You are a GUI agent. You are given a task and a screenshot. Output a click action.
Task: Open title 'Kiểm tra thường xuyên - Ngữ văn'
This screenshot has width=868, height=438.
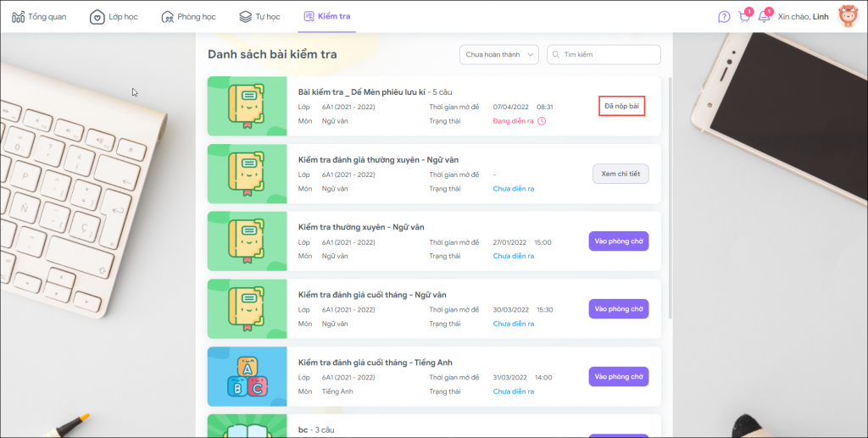361,227
